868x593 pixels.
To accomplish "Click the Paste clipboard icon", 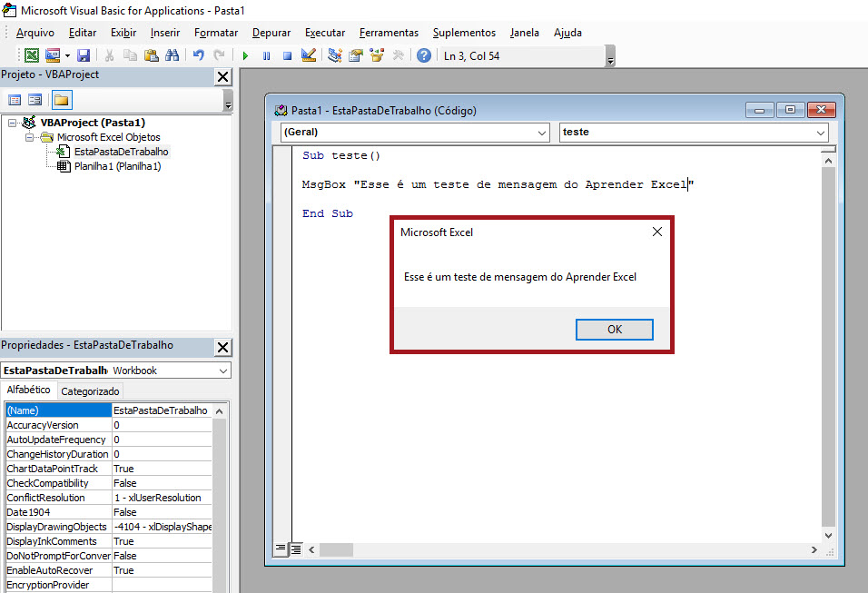I will 151,55.
